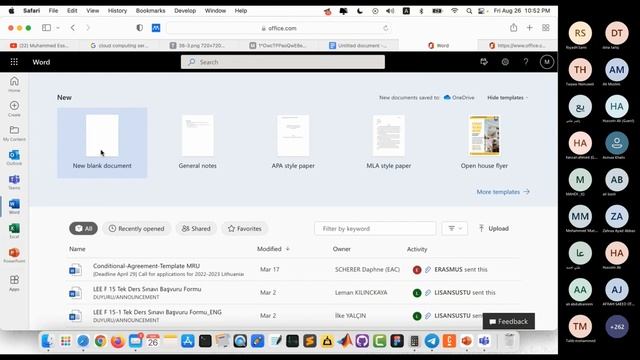Sort by the Modified column

tap(273, 249)
